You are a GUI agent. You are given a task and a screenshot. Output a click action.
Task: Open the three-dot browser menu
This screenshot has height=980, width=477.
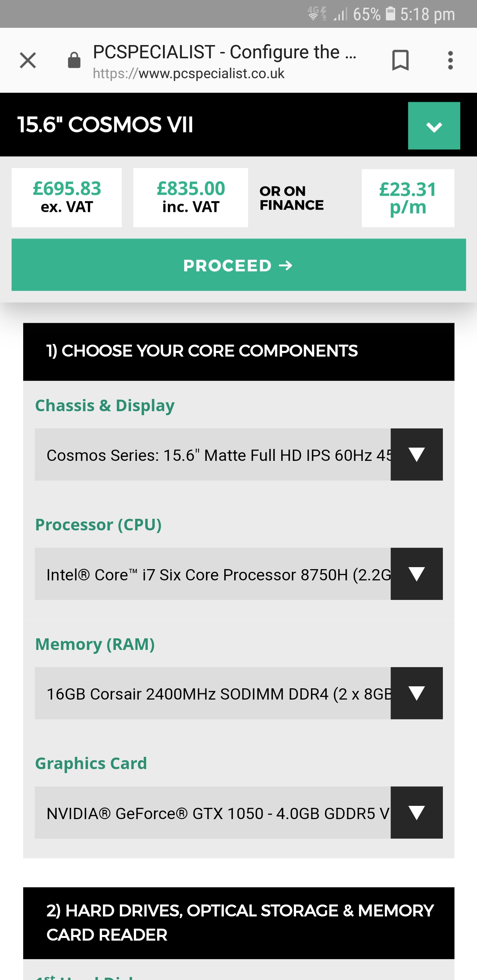point(450,61)
